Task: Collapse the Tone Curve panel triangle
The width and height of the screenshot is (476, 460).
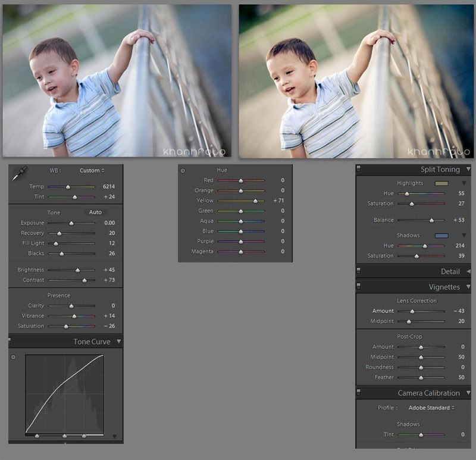Action: click(x=118, y=342)
